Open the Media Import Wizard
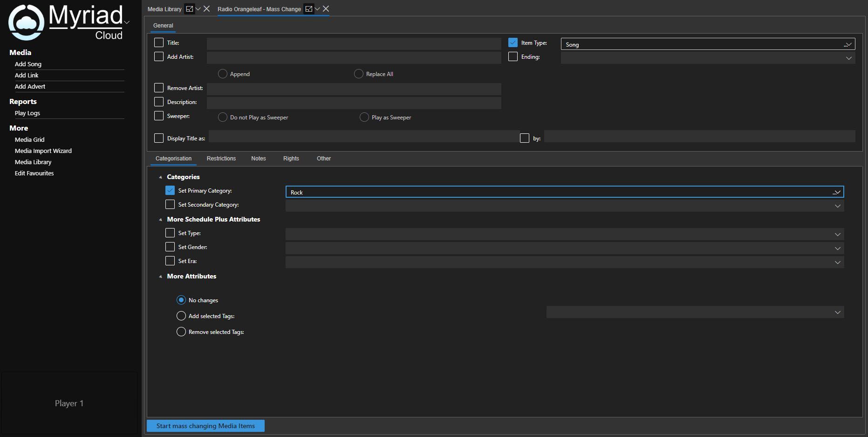 tap(43, 151)
